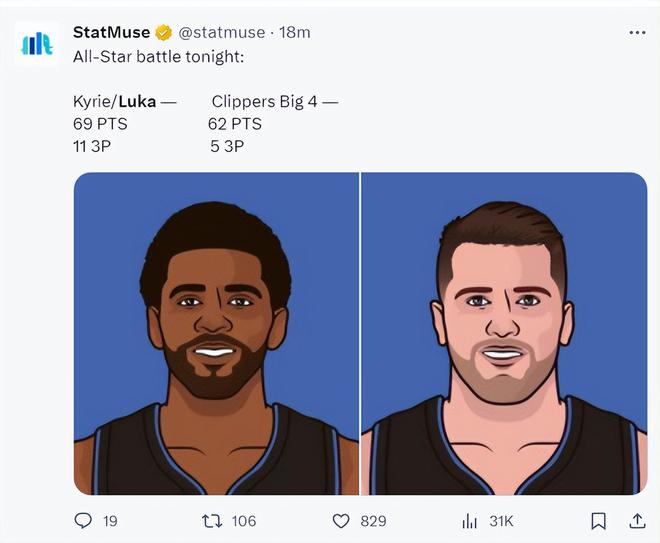This screenshot has width=660, height=543.
Task: Click the reply speech bubble icon
Action: [84, 520]
